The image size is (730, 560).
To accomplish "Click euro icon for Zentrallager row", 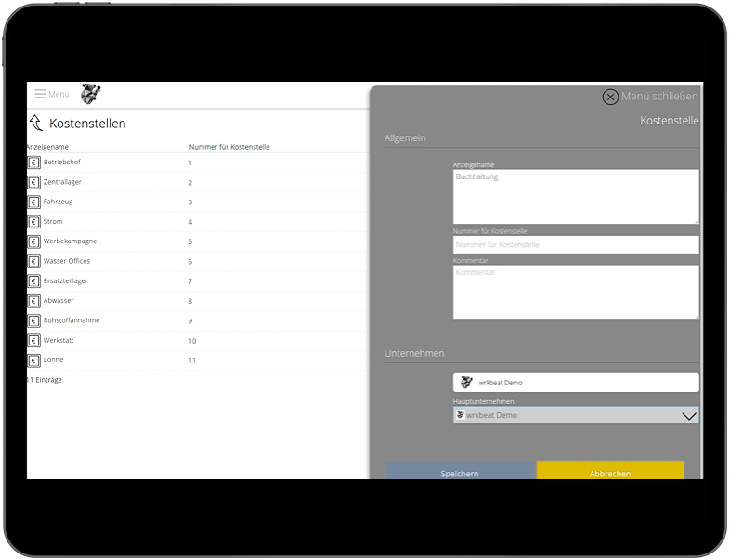I will (34, 182).
